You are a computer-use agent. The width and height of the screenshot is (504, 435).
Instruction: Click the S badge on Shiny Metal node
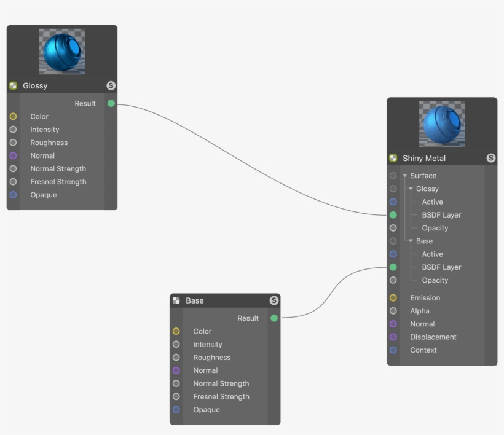point(490,159)
